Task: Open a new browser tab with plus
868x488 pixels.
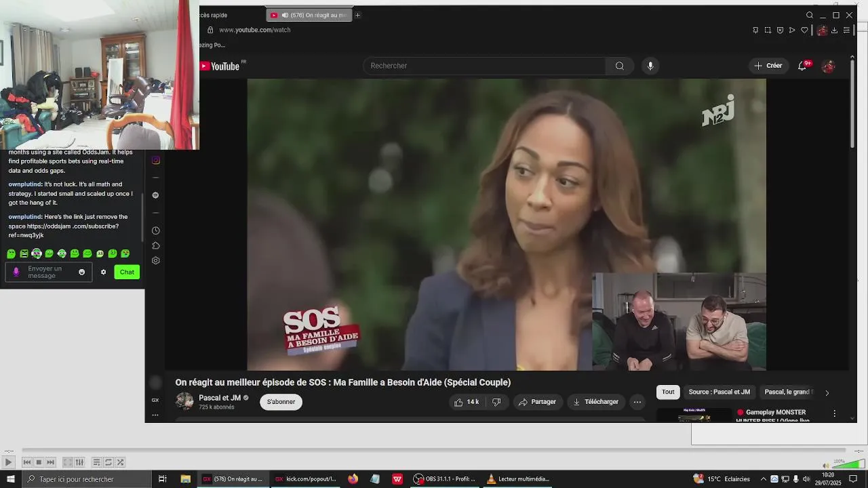Action: (x=357, y=15)
